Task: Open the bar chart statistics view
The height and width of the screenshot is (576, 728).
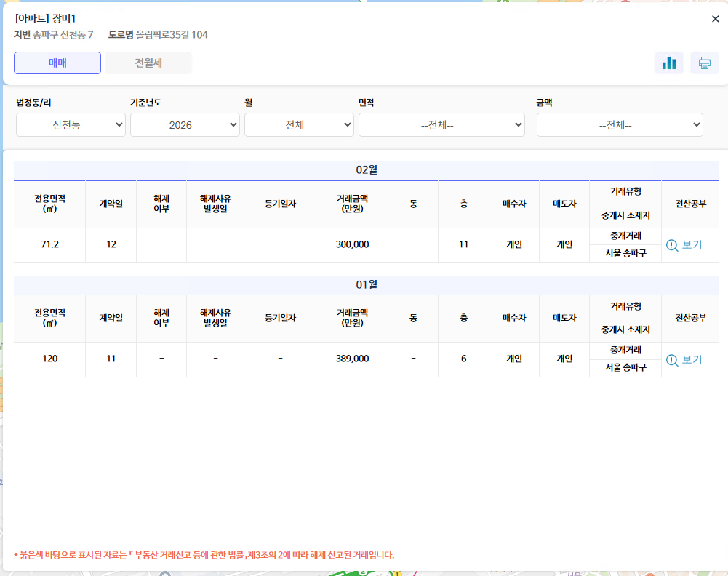Action: coord(668,63)
